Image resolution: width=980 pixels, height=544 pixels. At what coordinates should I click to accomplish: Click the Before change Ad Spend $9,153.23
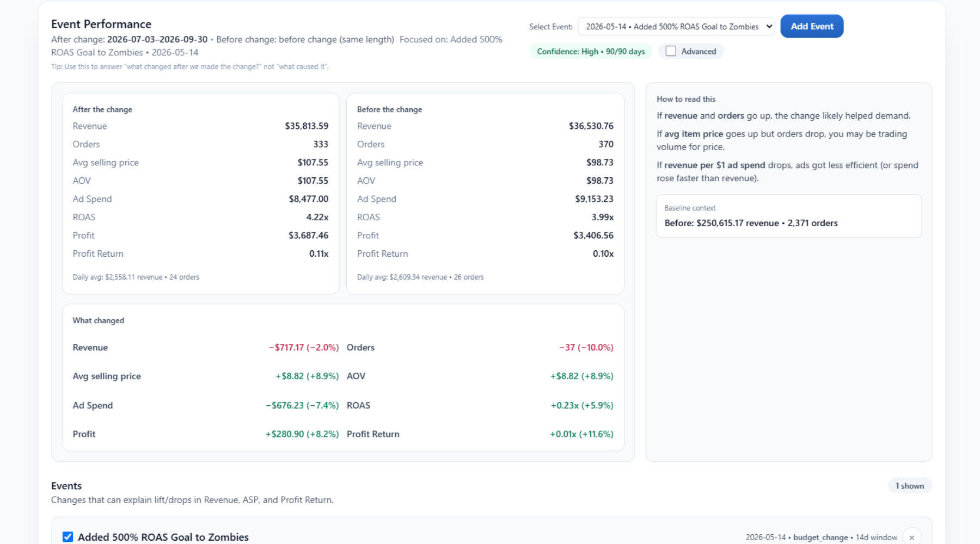(595, 199)
